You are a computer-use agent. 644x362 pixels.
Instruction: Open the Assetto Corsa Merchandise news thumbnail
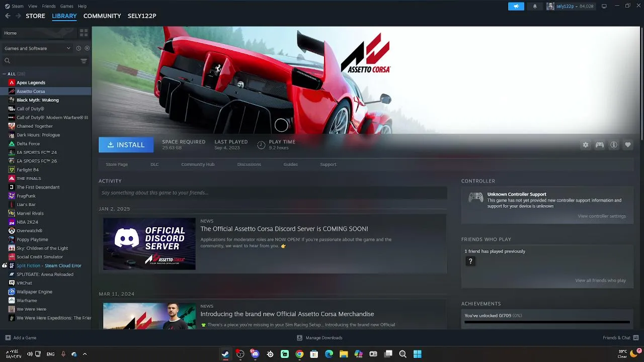point(149,316)
